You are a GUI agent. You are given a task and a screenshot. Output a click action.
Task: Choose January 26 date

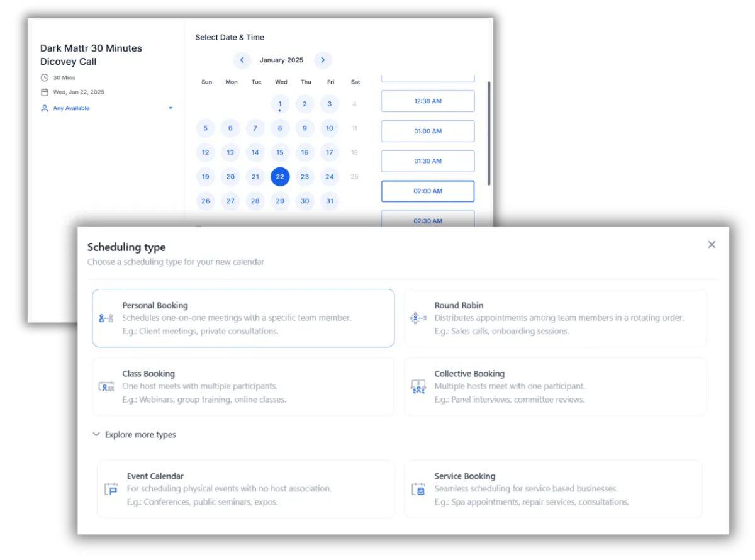point(206,201)
